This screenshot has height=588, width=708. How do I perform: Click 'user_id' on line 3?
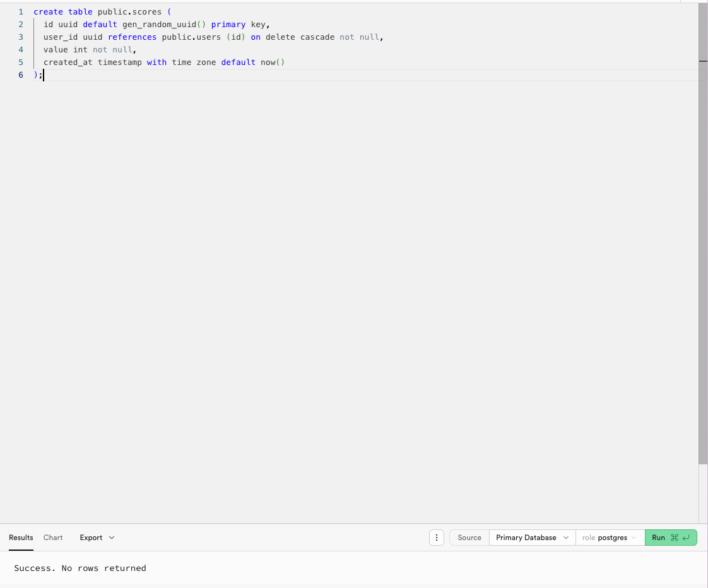61,37
